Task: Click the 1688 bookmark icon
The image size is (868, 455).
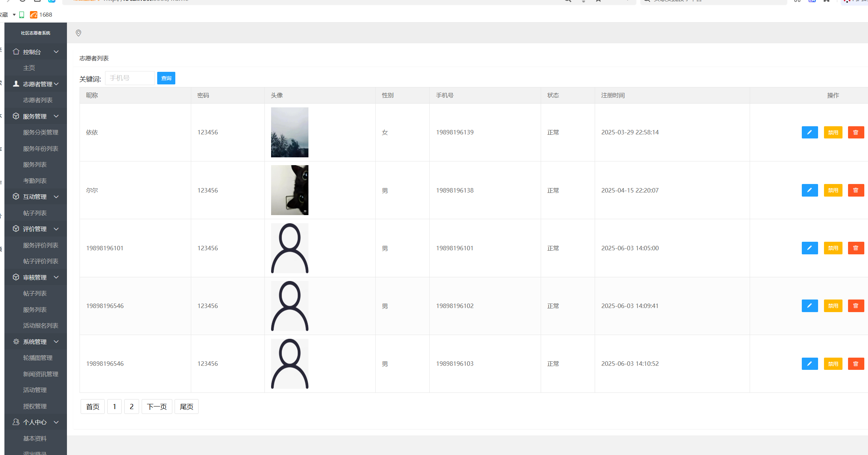Action: (34, 15)
